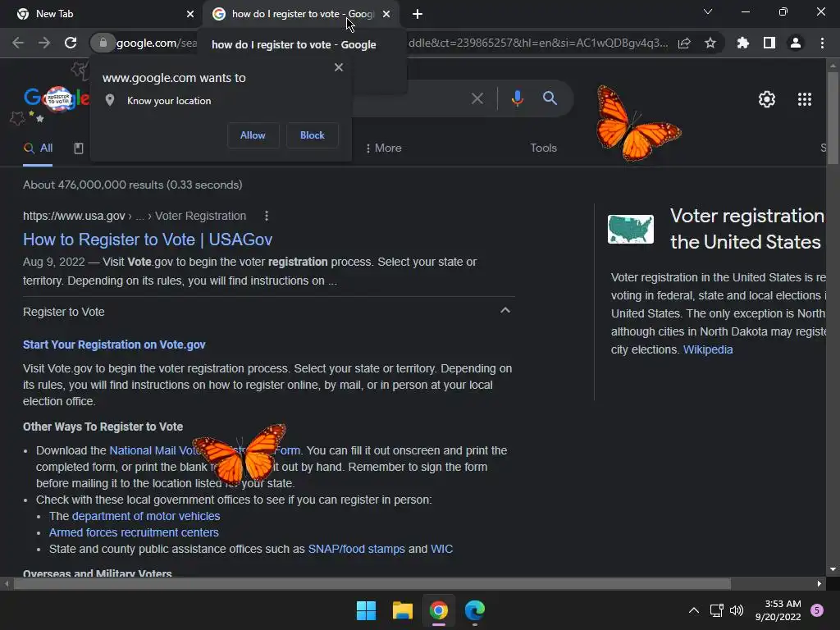Toggle the Chrome side panel icon
The height and width of the screenshot is (630, 840).
click(x=769, y=43)
